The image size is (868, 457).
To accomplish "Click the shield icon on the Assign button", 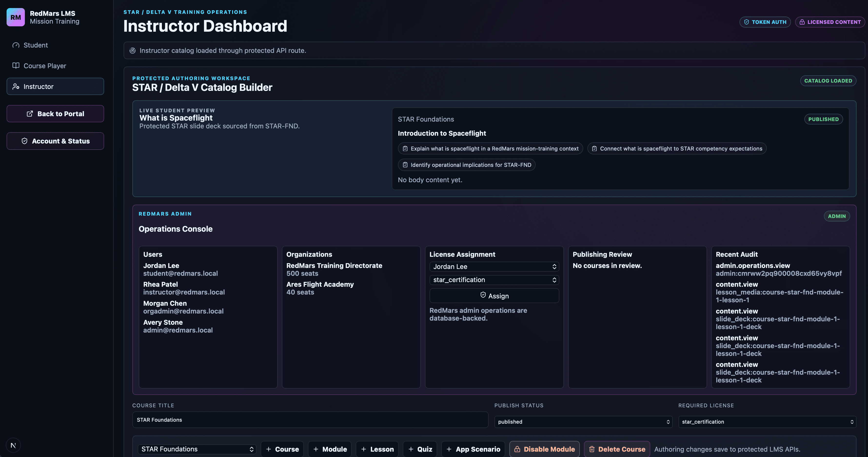I will coord(483,295).
